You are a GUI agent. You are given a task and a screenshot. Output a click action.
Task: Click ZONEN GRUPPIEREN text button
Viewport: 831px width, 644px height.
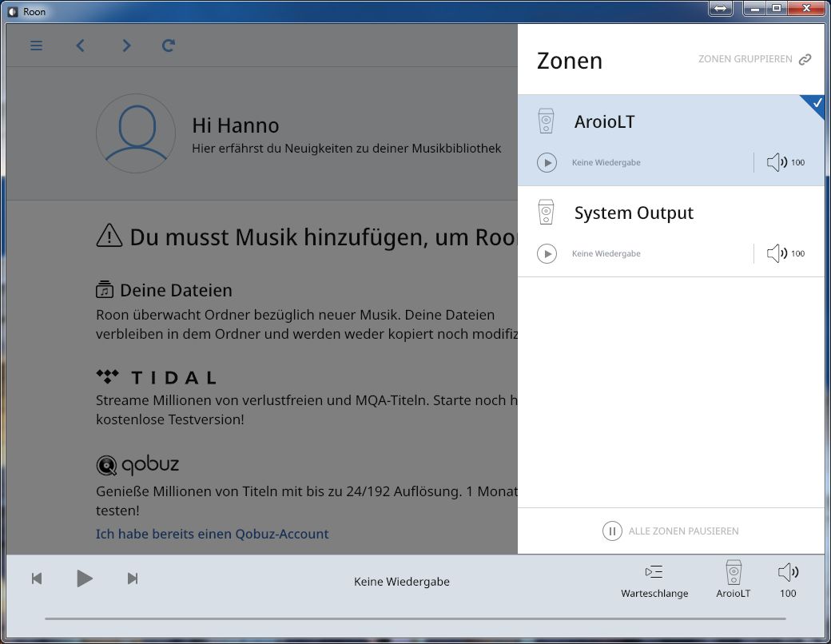746,59
